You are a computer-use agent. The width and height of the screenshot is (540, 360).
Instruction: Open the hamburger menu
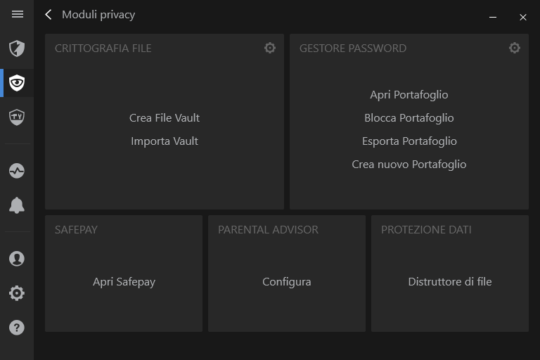(17, 14)
